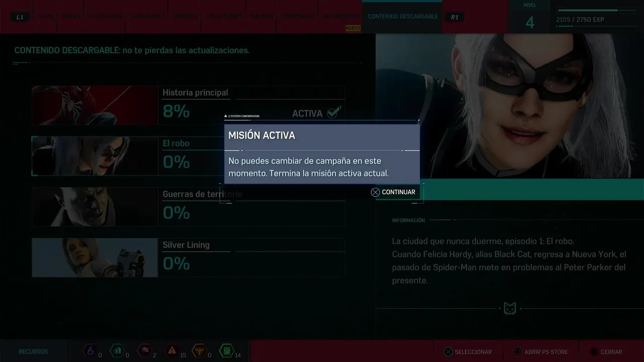Click the 0% progress of Guerras de territorio

(x=176, y=213)
